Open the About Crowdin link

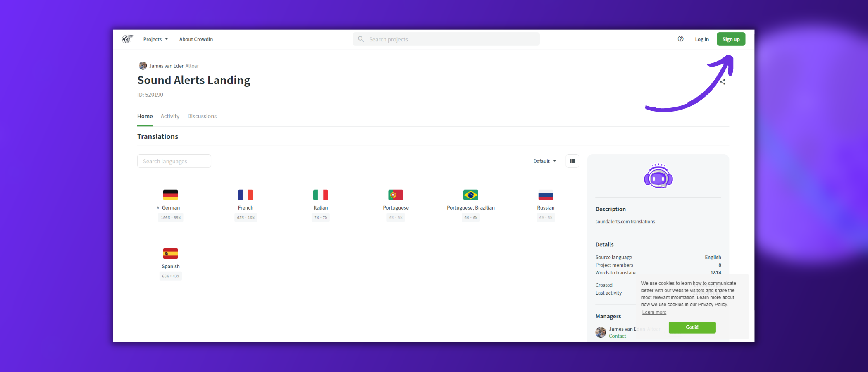point(196,39)
